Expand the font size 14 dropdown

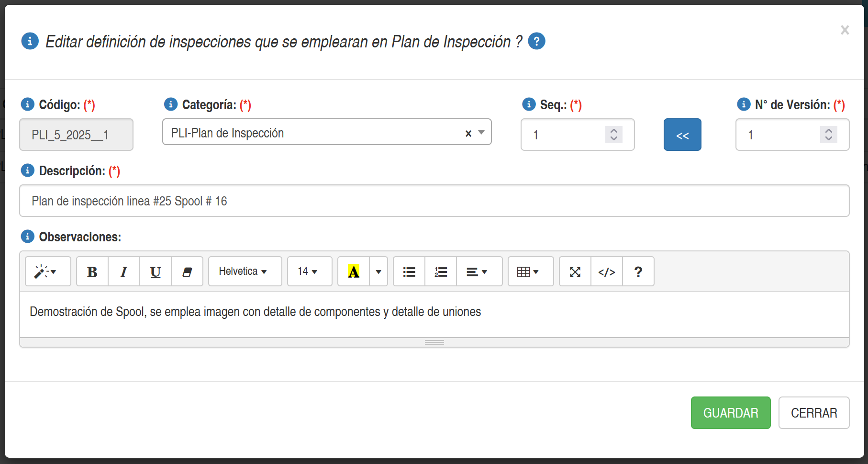(x=310, y=272)
